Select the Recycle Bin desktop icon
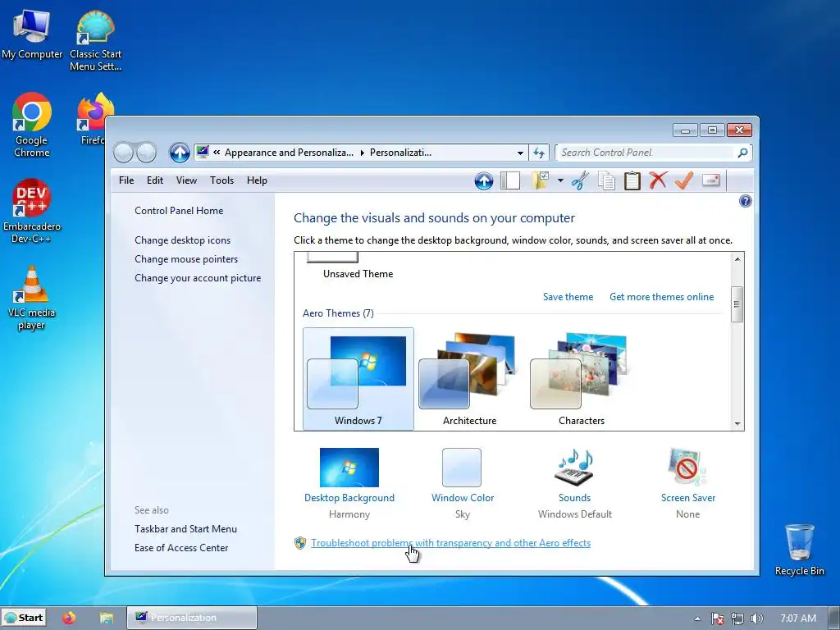 click(799, 550)
